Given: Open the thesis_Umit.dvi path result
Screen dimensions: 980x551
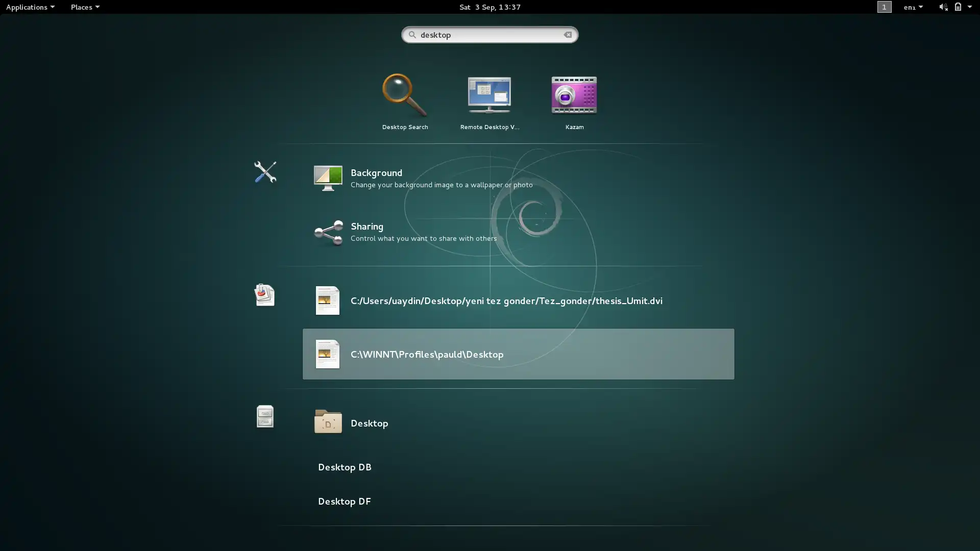Looking at the screenshot, I should [x=506, y=301].
